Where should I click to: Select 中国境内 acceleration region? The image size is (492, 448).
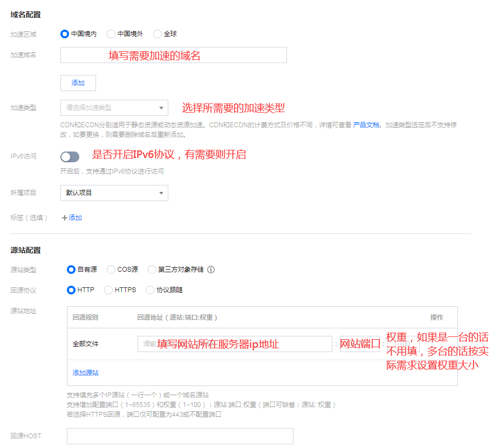(65, 34)
